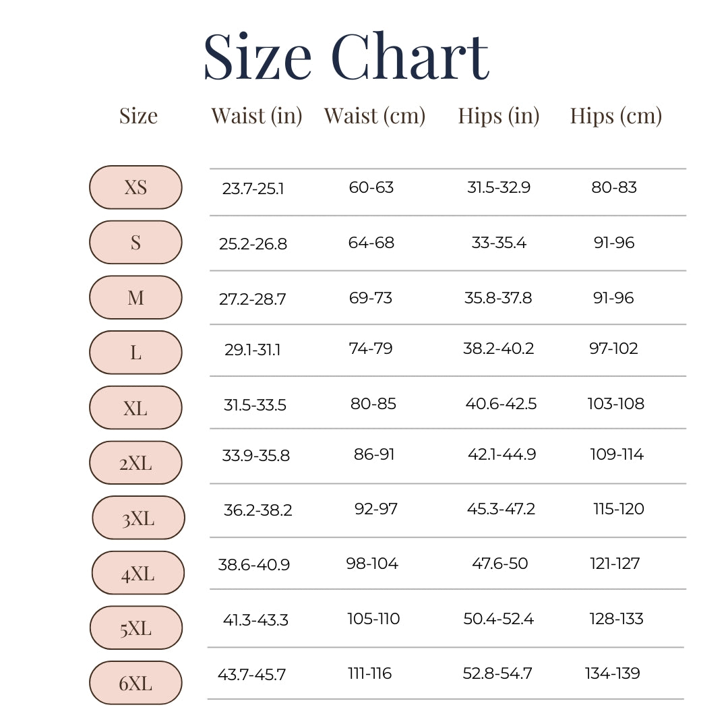Pick the L size pill
The height and width of the screenshot is (728, 728).
(135, 353)
